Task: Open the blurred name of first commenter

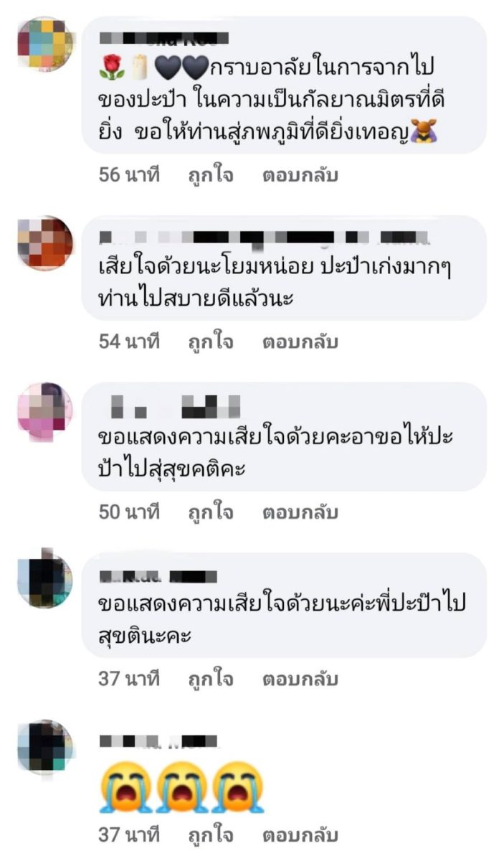Action: coord(163,37)
